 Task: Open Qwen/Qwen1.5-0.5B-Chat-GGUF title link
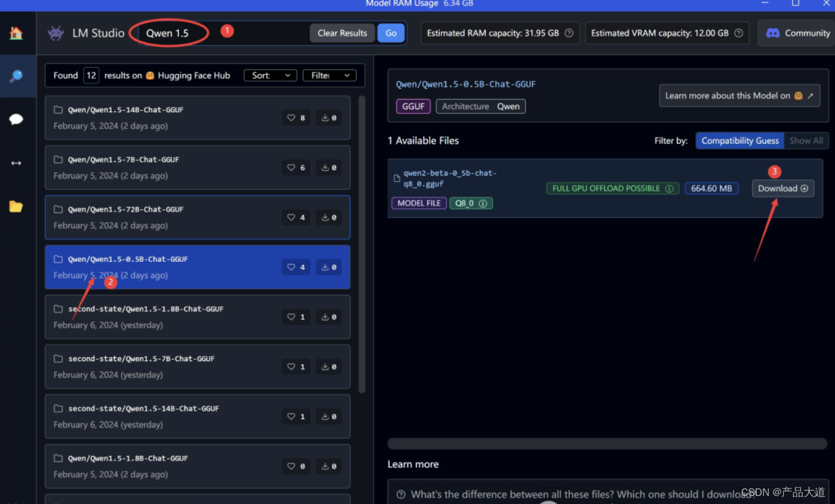click(x=466, y=84)
